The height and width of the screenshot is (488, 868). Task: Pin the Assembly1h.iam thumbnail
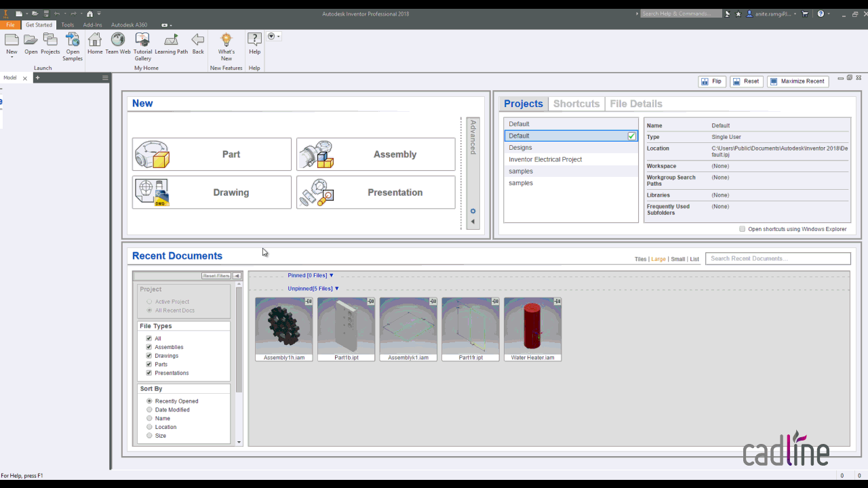[309, 301]
